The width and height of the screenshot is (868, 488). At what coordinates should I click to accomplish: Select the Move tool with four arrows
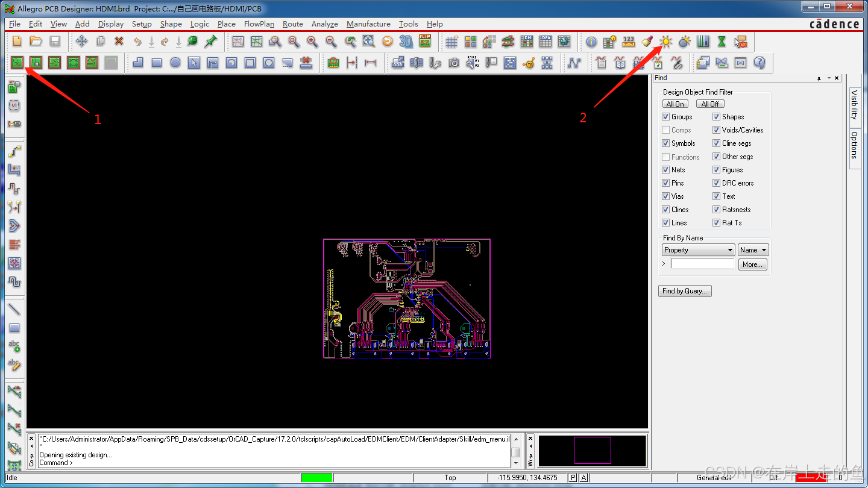81,42
